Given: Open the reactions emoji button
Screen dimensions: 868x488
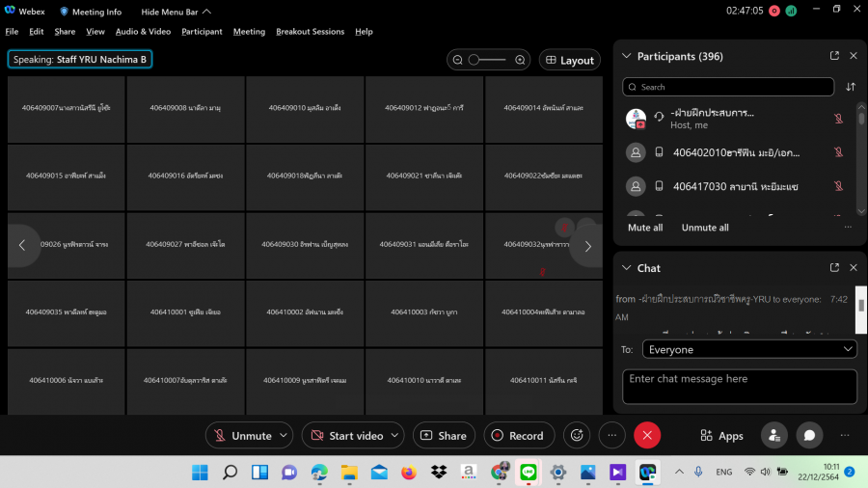Looking at the screenshot, I should coord(577,435).
